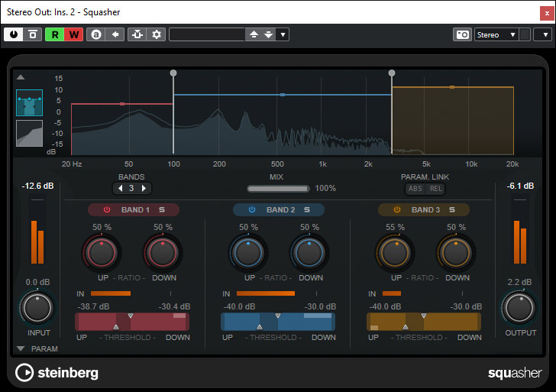Click the side-chain activation icon
Image resolution: width=556 pixels, height=392 pixels.
137,34
